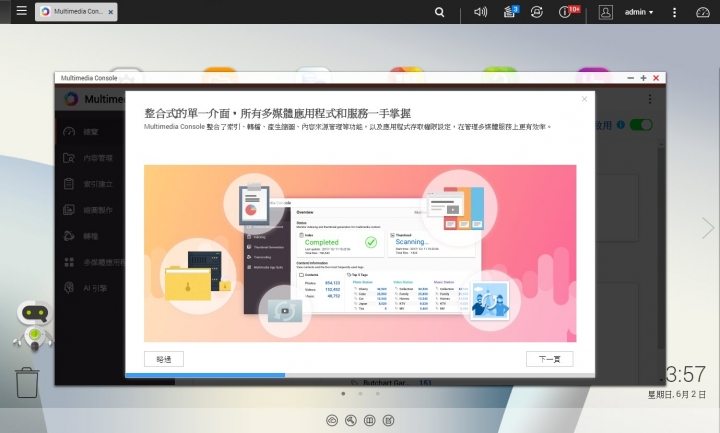Open the search magnifier in top bar

(x=439, y=12)
